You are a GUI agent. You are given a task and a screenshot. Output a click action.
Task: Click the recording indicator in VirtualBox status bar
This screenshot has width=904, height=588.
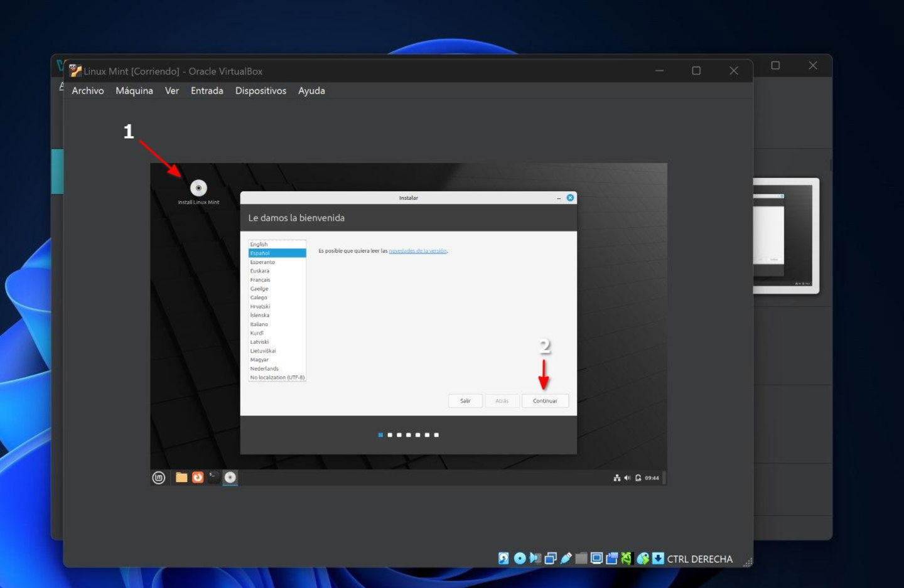(611, 559)
